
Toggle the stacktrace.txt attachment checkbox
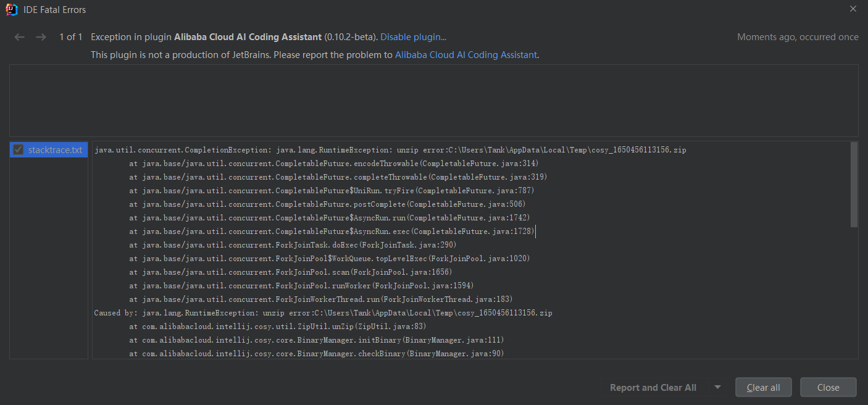pos(19,149)
